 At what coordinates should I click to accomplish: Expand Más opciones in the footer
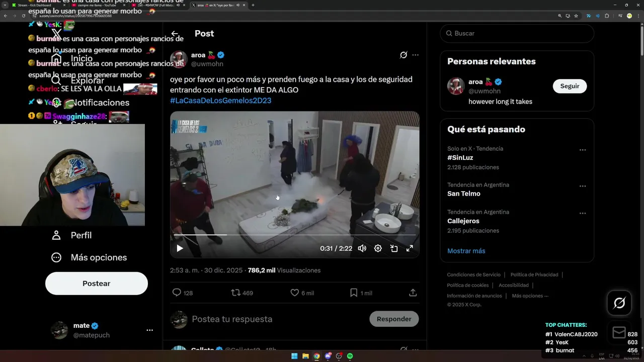pos(530,296)
